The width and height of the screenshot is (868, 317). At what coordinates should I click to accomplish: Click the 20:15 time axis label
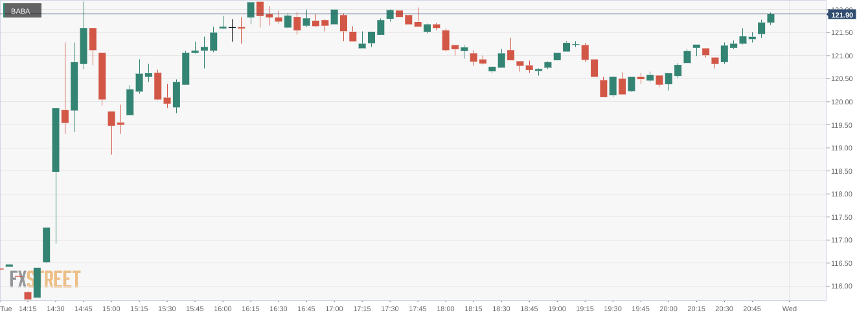pyautogui.click(x=696, y=309)
